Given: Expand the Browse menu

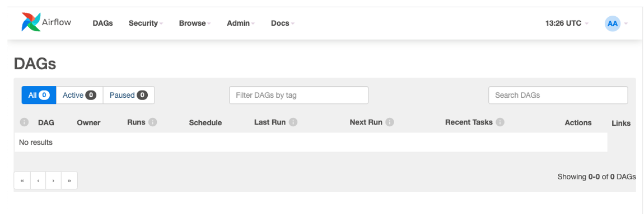Looking at the screenshot, I should pyautogui.click(x=195, y=23).
